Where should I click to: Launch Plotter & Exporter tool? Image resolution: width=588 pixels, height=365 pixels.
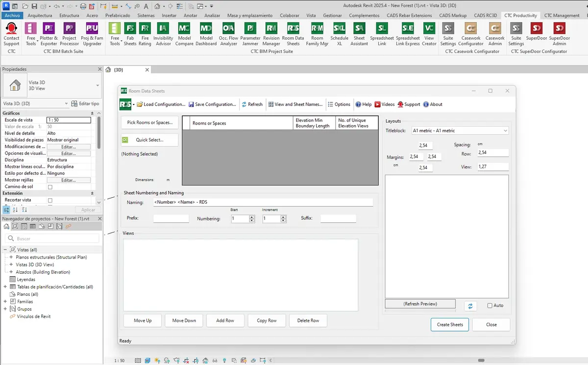click(x=49, y=34)
